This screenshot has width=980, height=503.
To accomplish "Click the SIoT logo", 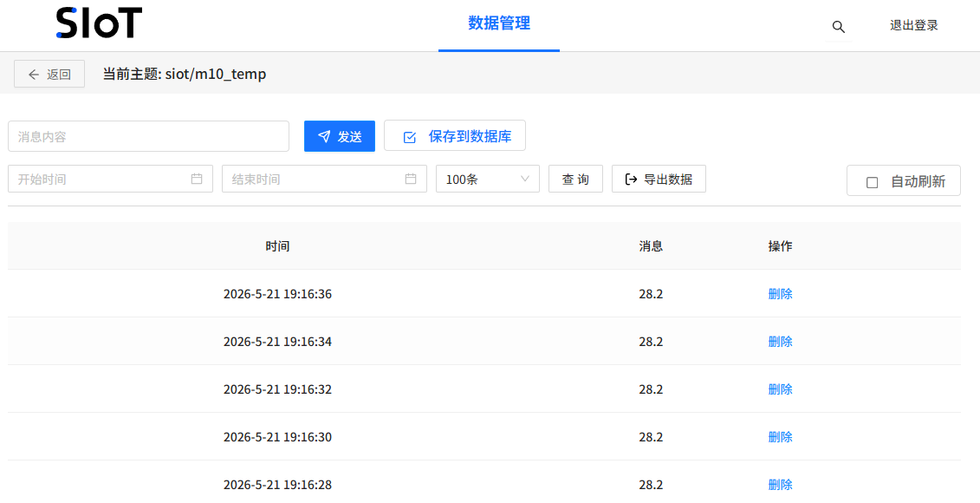I will click(99, 23).
